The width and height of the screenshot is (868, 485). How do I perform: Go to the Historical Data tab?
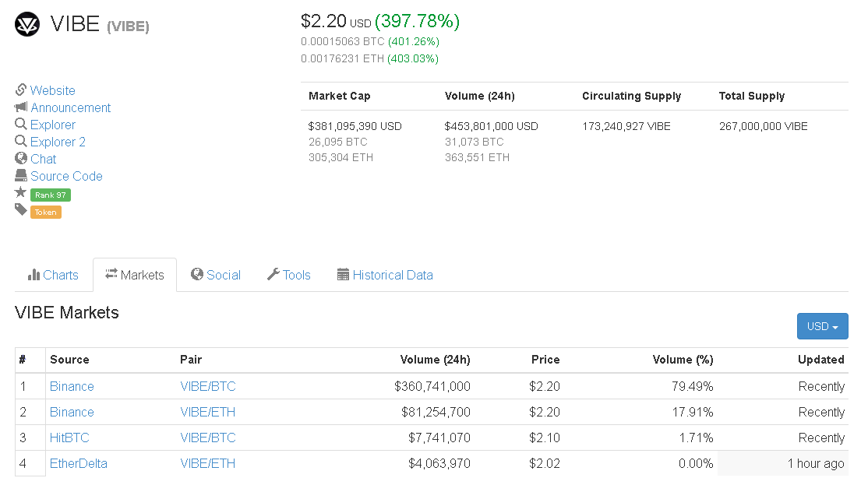tap(385, 275)
